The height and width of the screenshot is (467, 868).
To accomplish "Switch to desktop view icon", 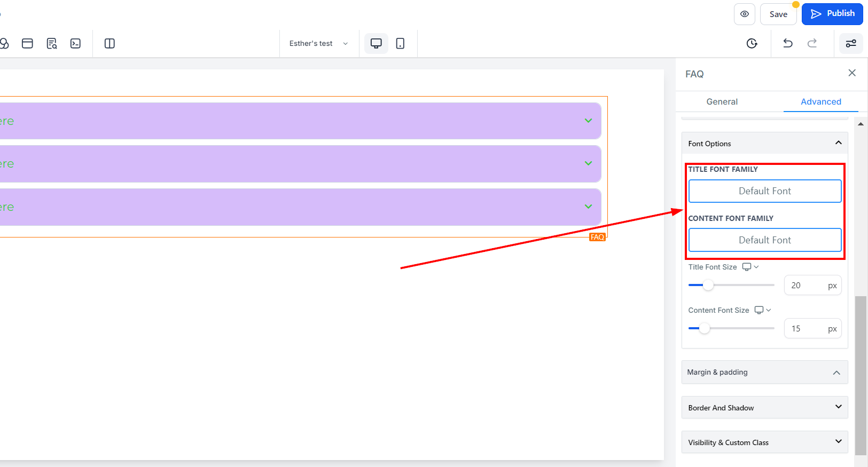I will pyautogui.click(x=376, y=43).
